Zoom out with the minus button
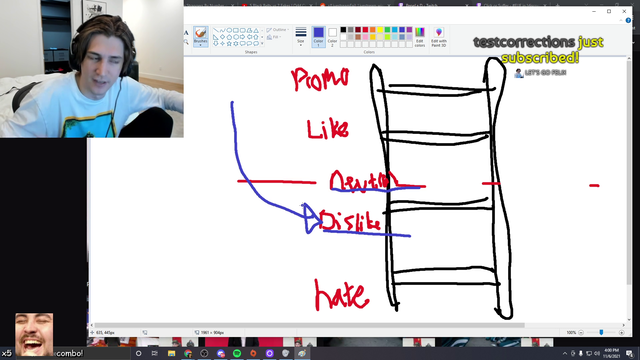The image size is (640, 360). [x=581, y=333]
